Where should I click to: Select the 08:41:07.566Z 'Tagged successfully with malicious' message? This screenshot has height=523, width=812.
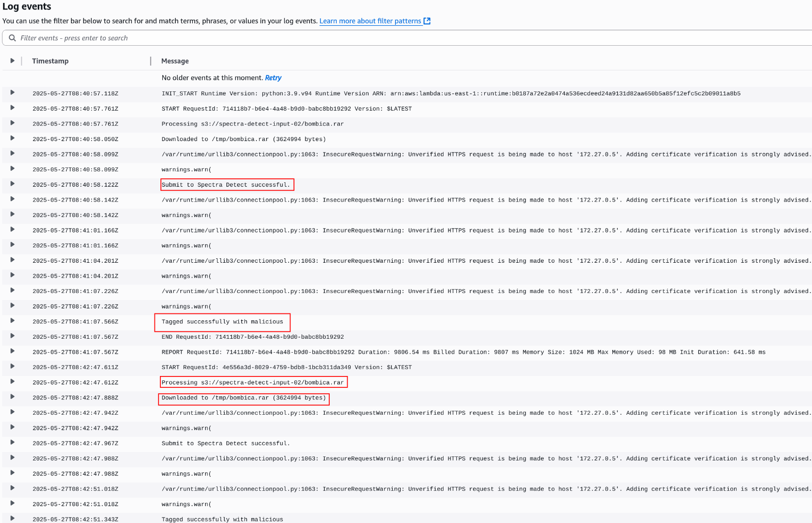(x=222, y=322)
